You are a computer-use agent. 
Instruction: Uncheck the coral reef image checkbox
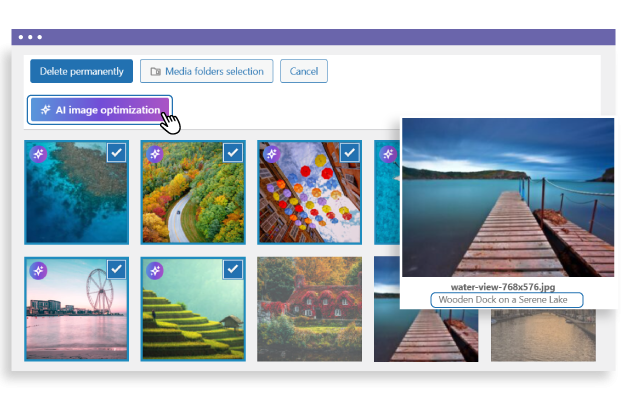click(x=117, y=153)
